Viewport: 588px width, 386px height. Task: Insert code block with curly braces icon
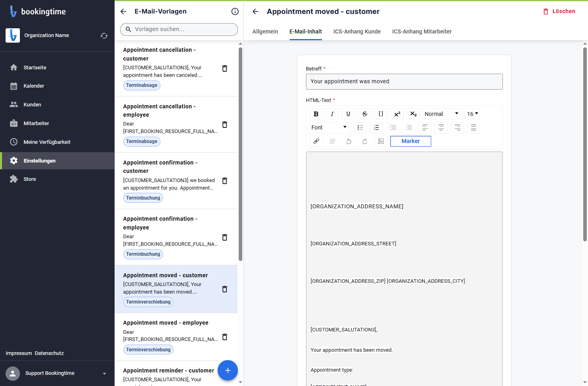[x=381, y=114]
